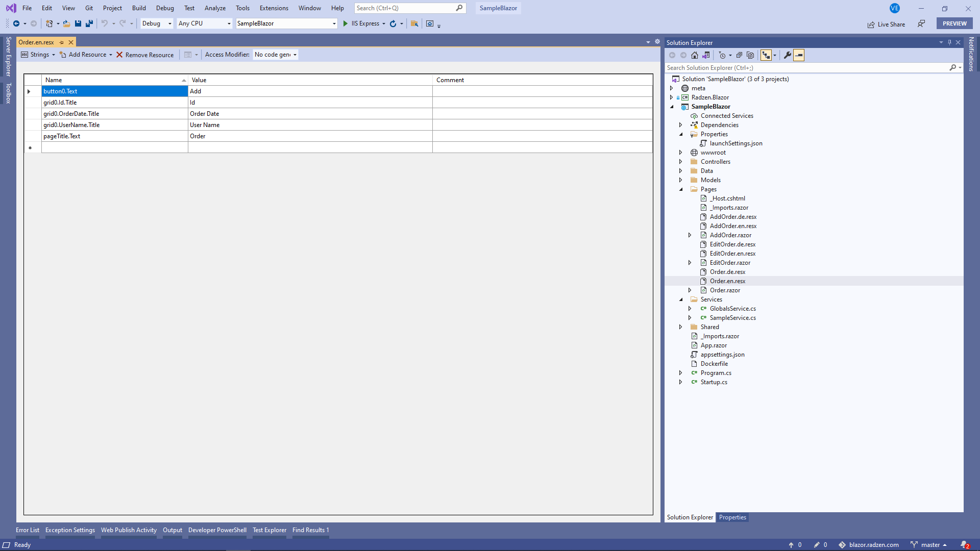Viewport: 980px width, 551px height.
Task: Switch to the Properties tab at the bottom
Action: [x=732, y=517]
